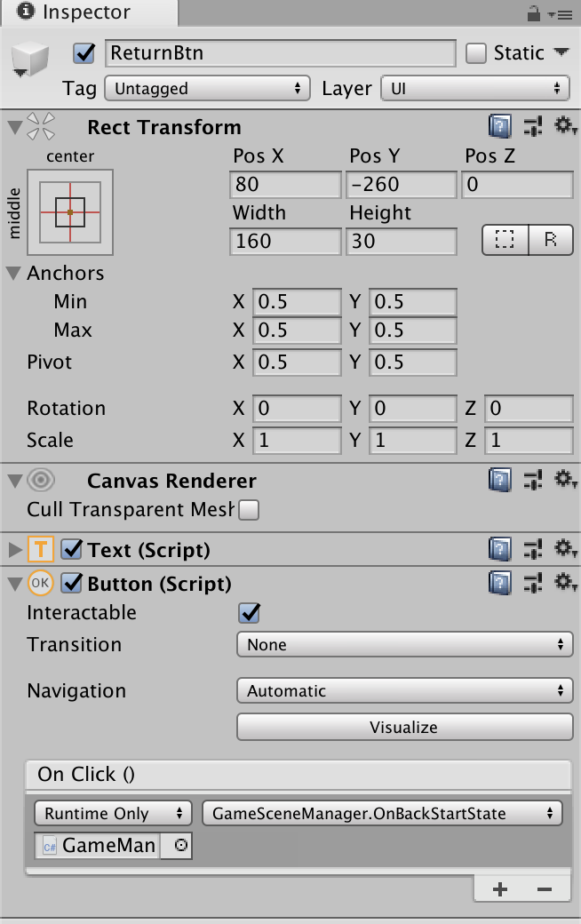Open Rect Transform gear settings menu
The height and width of the screenshot is (924, 581).
[565, 127]
